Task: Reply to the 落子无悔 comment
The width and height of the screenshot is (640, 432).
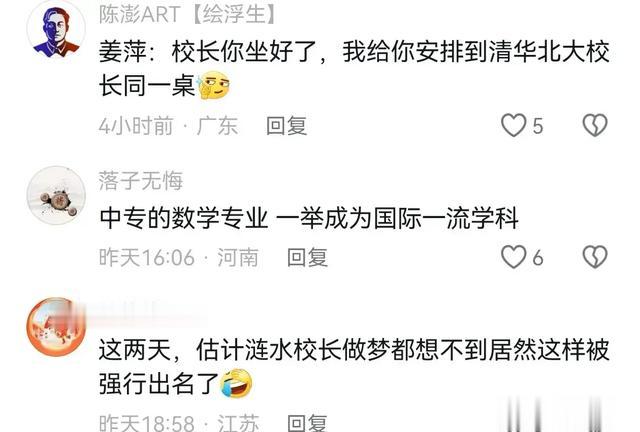Action: coord(307,258)
